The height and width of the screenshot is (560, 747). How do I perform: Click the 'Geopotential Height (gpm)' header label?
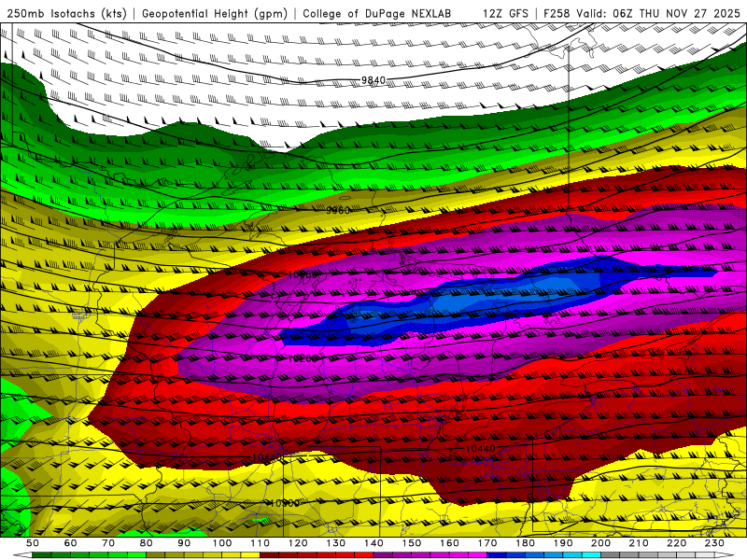[x=215, y=13]
